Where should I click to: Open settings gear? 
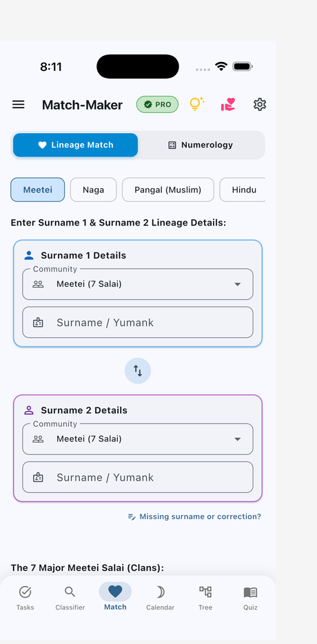tap(260, 104)
